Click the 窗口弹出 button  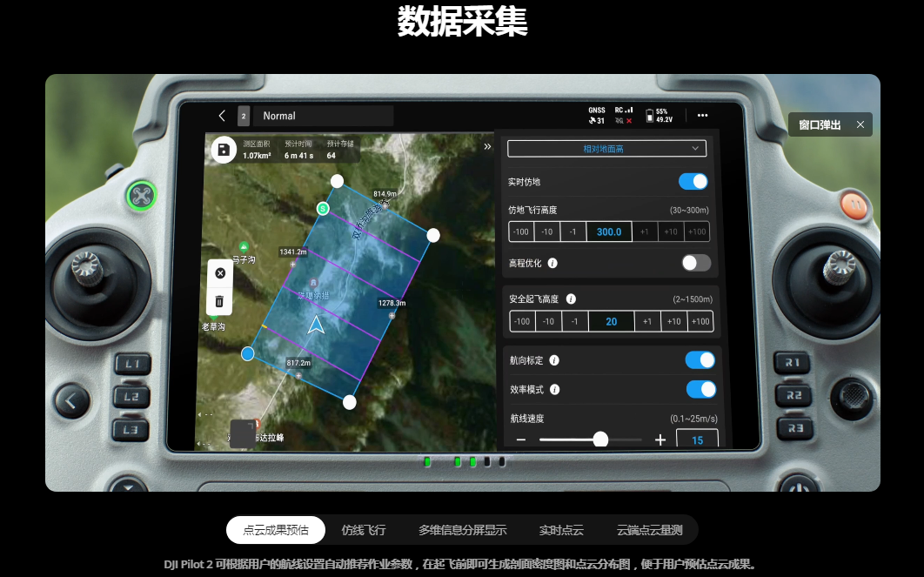click(x=820, y=124)
